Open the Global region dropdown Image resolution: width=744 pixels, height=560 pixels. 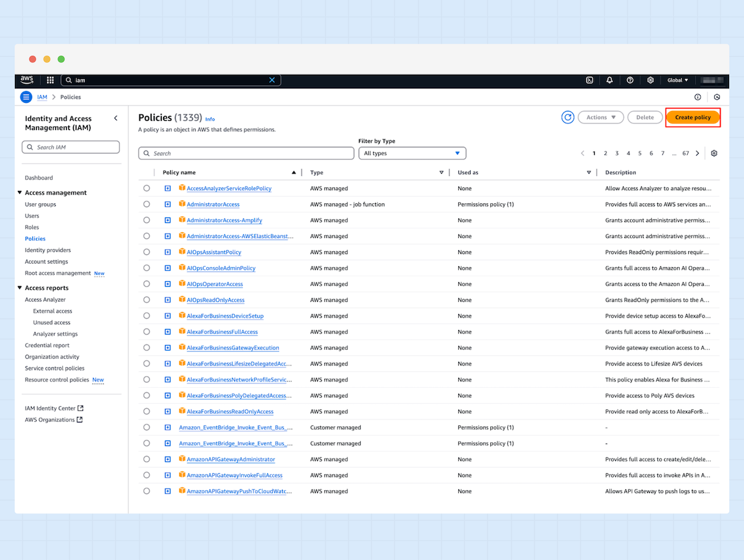click(x=678, y=80)
